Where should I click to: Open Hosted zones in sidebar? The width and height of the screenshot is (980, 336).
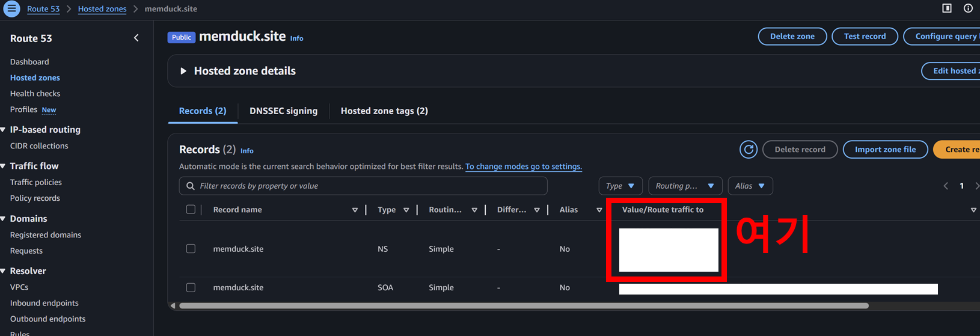[35, 78]
